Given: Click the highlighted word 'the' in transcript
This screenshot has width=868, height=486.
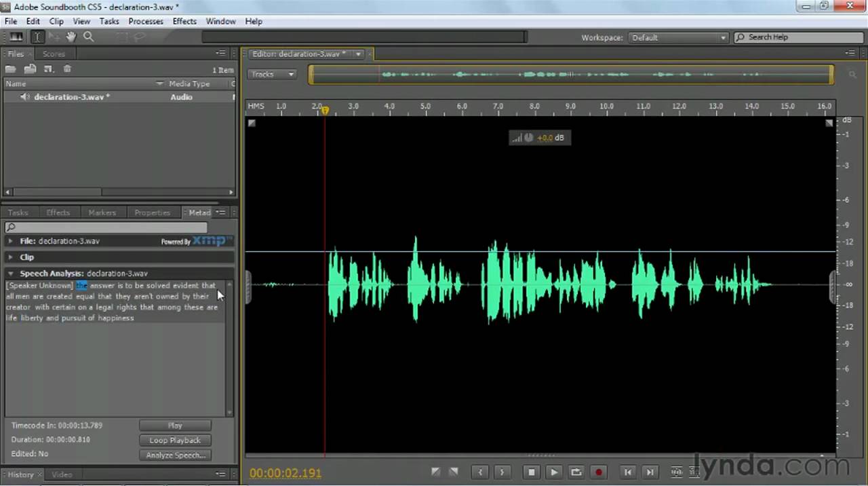Looking at the screenshot, I should (81, 286).
